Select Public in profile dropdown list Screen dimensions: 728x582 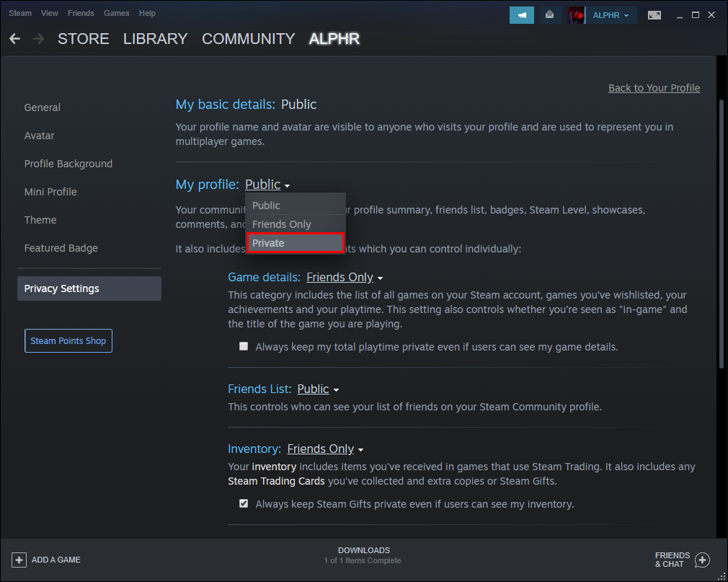[x=296, y=206]
